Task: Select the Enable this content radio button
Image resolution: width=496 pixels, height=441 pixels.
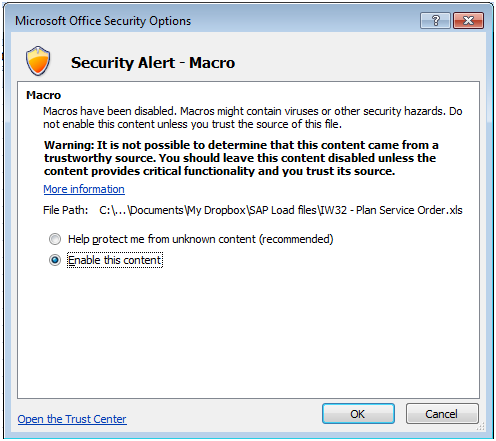Action: click(x=55, y=260)
